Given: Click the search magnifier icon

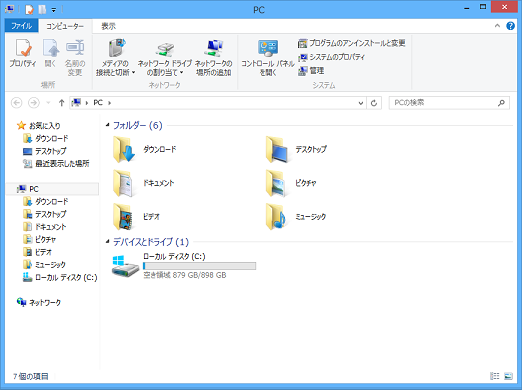Looking at the screenshot, I should [501, 103].
